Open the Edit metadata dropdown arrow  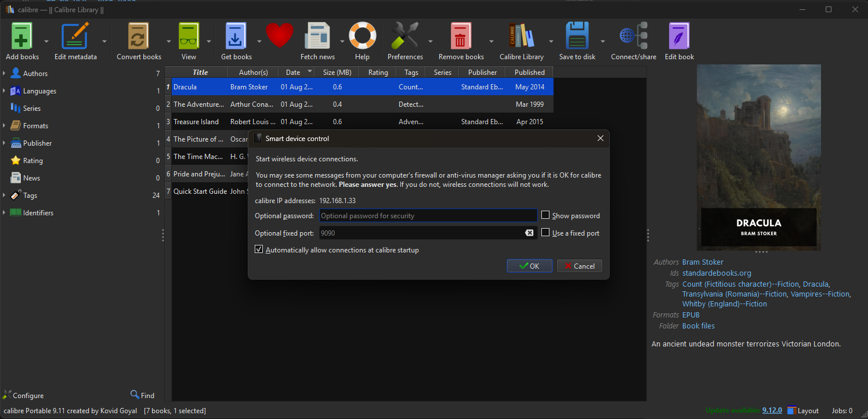[104, 41]
